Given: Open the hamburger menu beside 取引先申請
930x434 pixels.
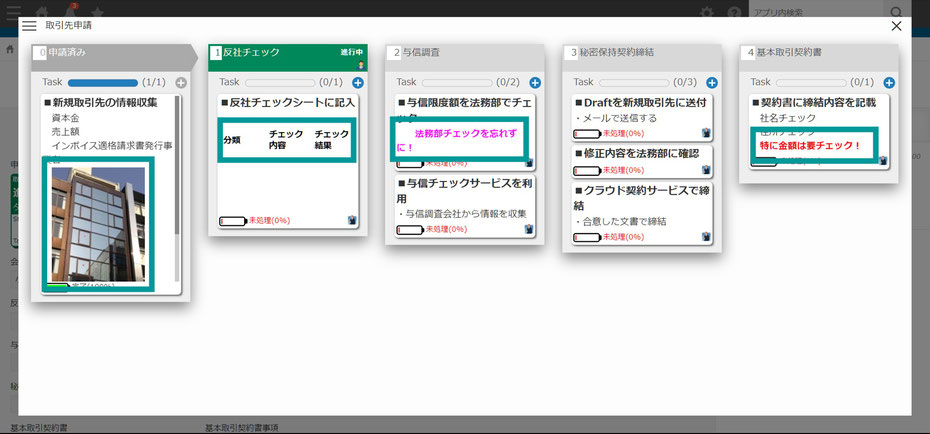Looking at the screenshot, I should pos(29,26).
